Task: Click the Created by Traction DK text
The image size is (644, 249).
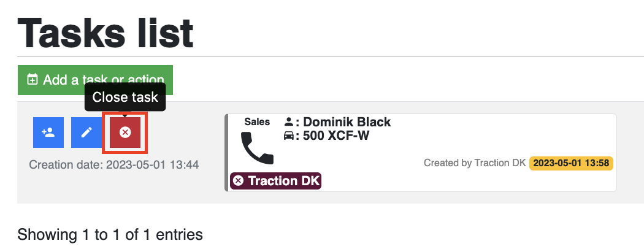Action: click(475, 163)
